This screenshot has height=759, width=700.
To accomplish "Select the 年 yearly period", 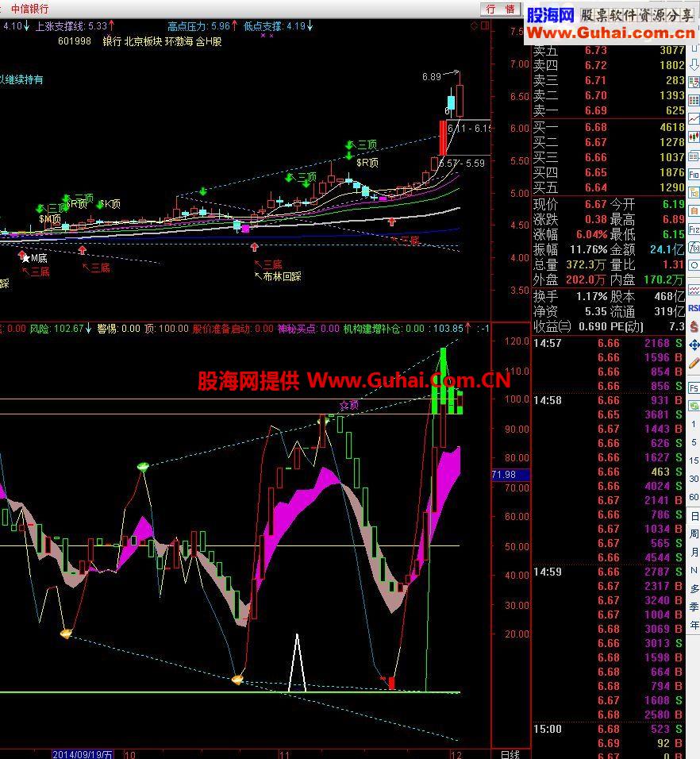I will (x=694, y=625).
